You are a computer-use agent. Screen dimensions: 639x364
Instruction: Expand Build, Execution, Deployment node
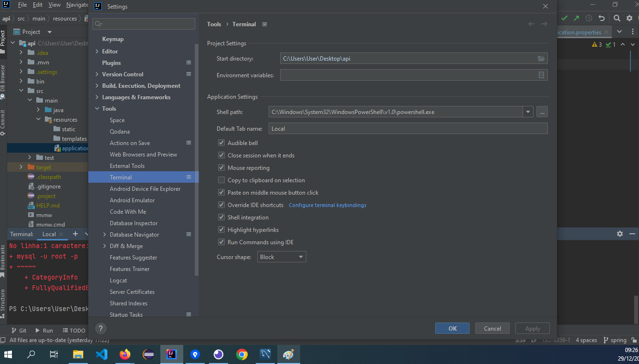coord(97,86)
